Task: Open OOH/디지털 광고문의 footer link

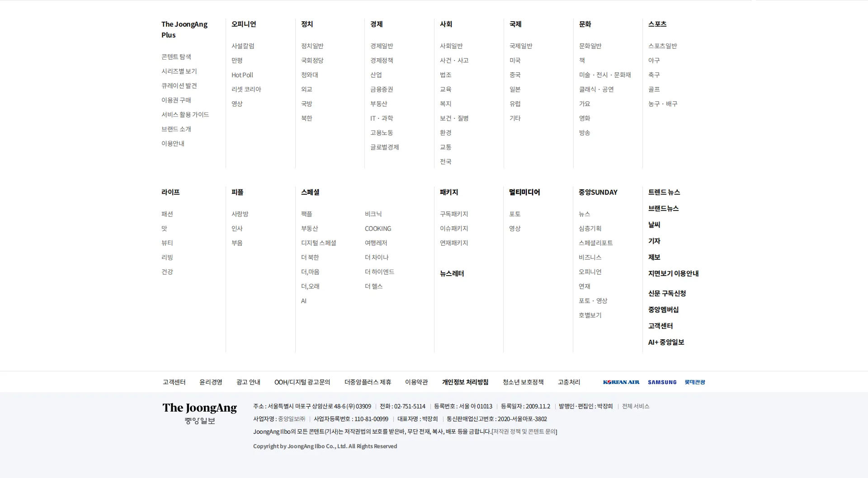Action: (302, 382)
